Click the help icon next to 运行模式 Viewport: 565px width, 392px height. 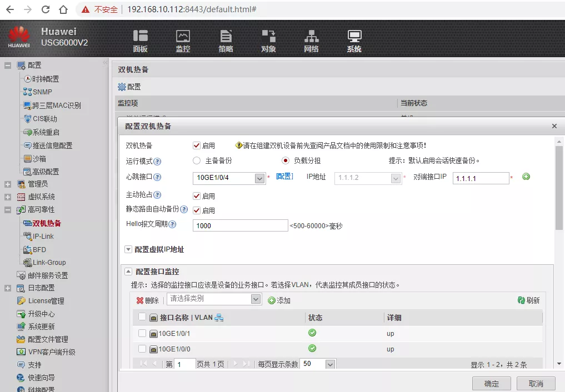coord(157,162)
